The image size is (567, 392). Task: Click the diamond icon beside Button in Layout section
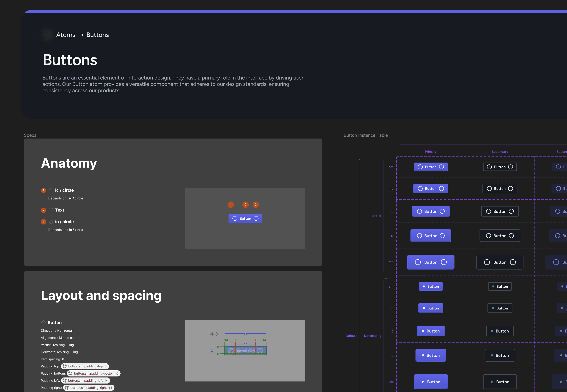click(x=44, y=323)
